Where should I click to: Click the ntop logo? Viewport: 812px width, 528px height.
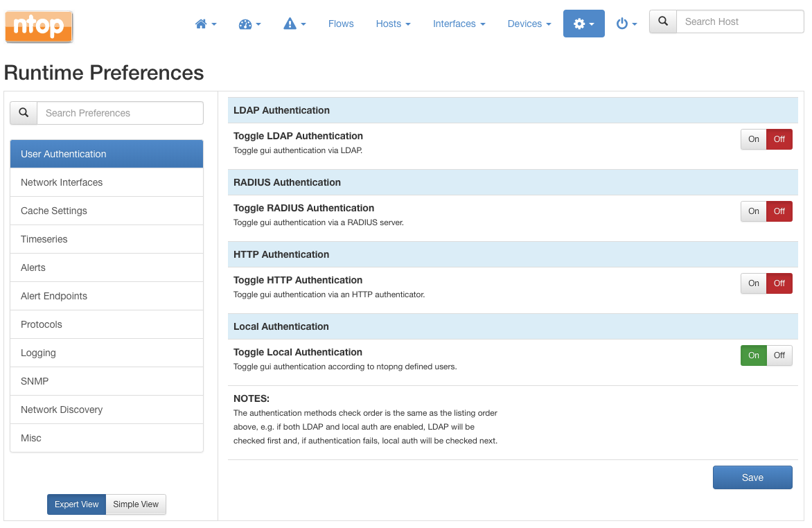click(39, 26)
